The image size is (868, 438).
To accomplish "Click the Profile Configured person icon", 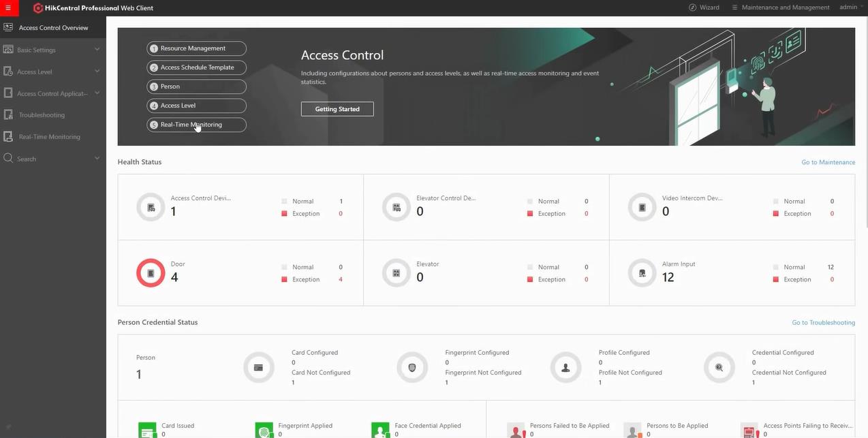I will [x=565, y=367].
